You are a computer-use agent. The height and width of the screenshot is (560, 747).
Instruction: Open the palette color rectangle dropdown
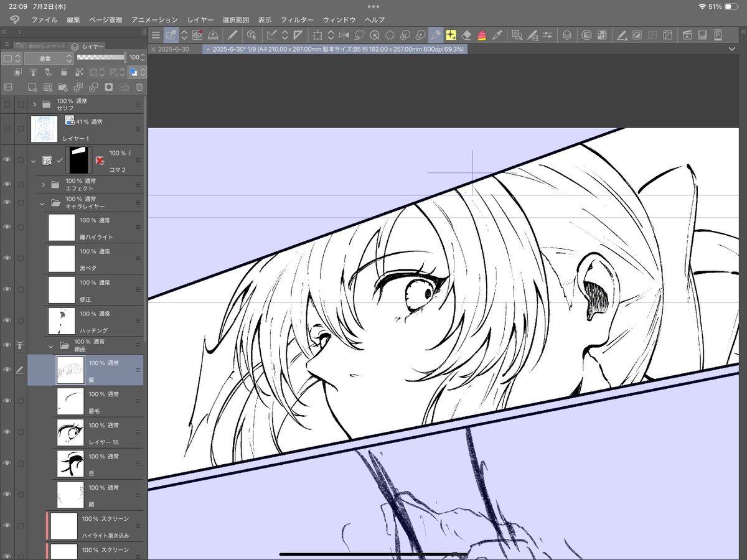pyautogui.click(x=12, y=58)
